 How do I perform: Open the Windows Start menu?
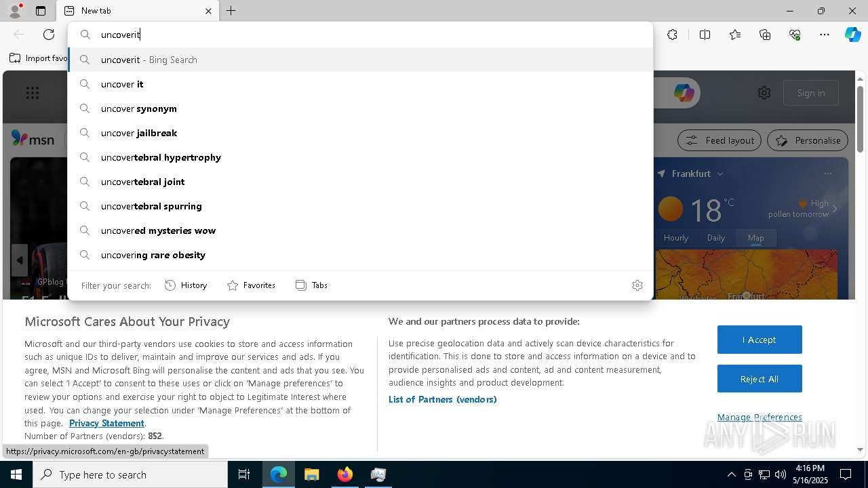[16, 474]
